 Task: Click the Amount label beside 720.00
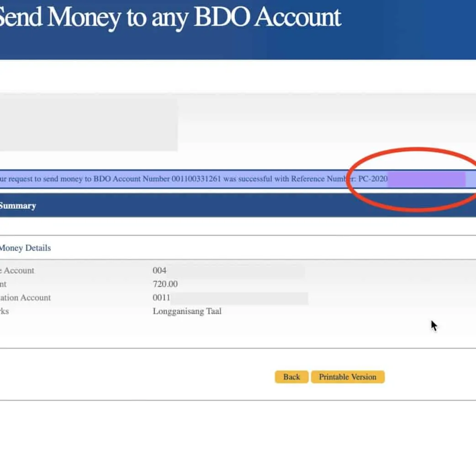tap(3, 284)
